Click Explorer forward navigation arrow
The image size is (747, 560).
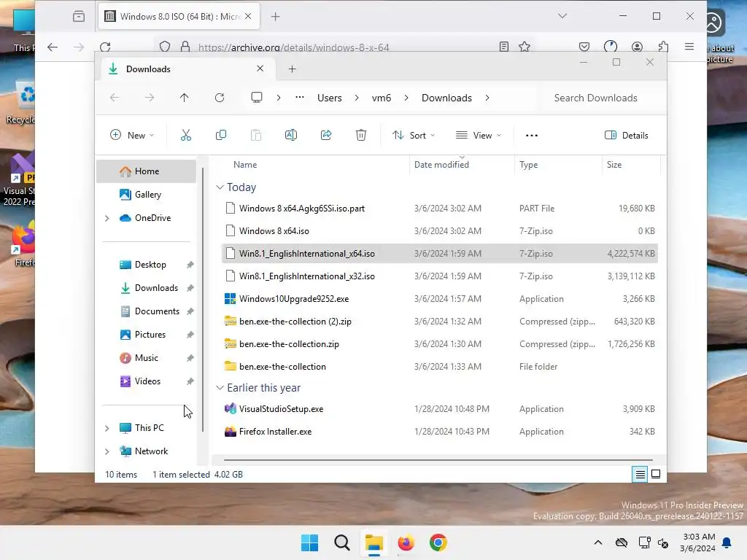(150, 98)
